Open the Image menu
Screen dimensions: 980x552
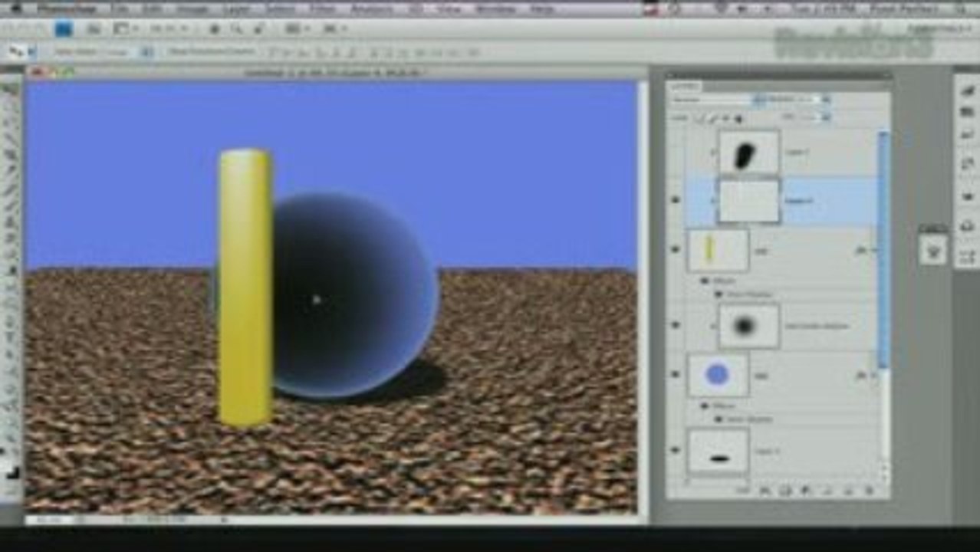click(x=192, y=8)
